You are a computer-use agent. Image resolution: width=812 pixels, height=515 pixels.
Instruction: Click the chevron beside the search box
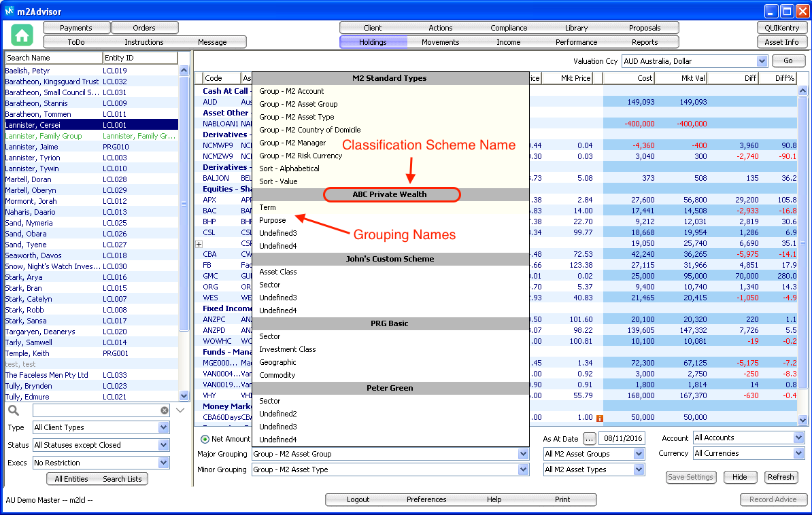[x=180, y=410]
